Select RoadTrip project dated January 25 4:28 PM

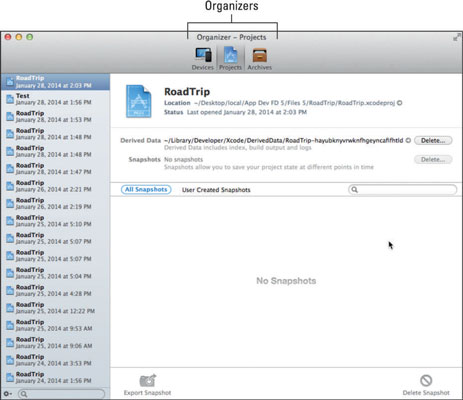(55, 290)
